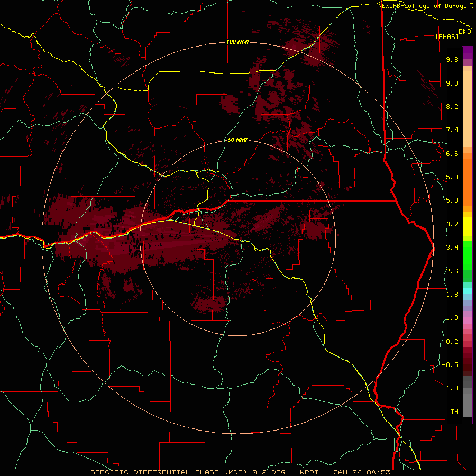Image resolution: width=476 pixels, height=476 pixels.
Task: Click the 9.0 scale label
Action: click(452, 83)
